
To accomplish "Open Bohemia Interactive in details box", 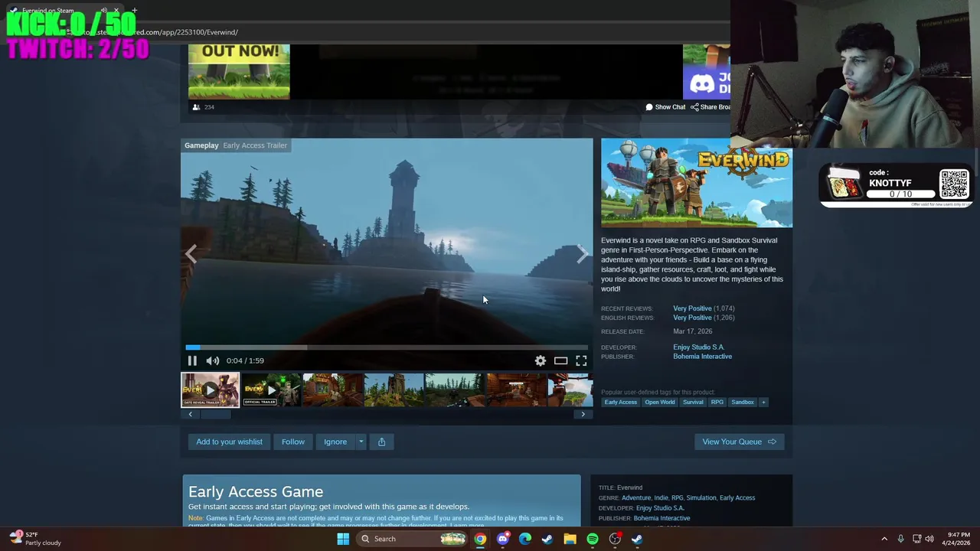I will click(x=662, y=518).
